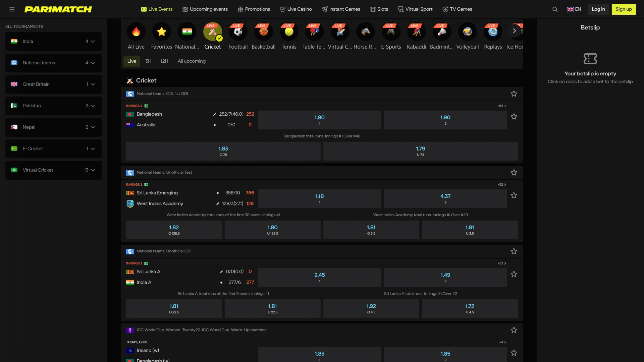Show +64 more markets for Bangladesh match
644x362 pixels.
pos(502,106)
